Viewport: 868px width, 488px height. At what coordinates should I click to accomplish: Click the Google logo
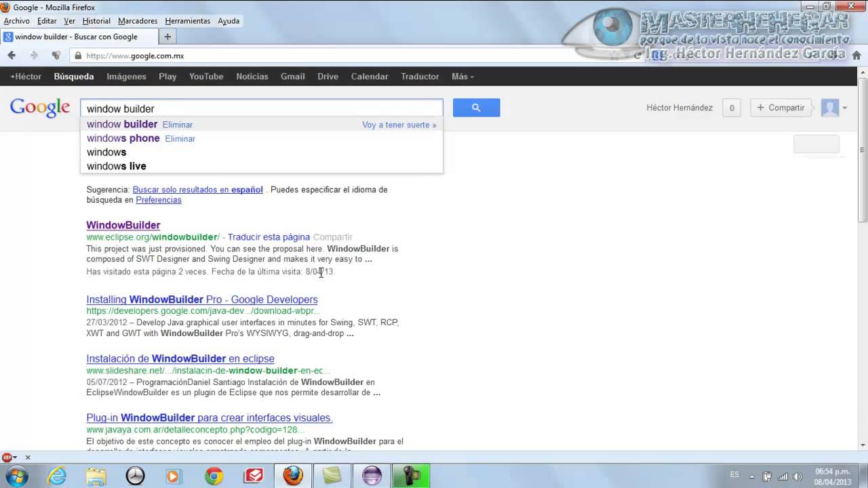click(40, 108)
